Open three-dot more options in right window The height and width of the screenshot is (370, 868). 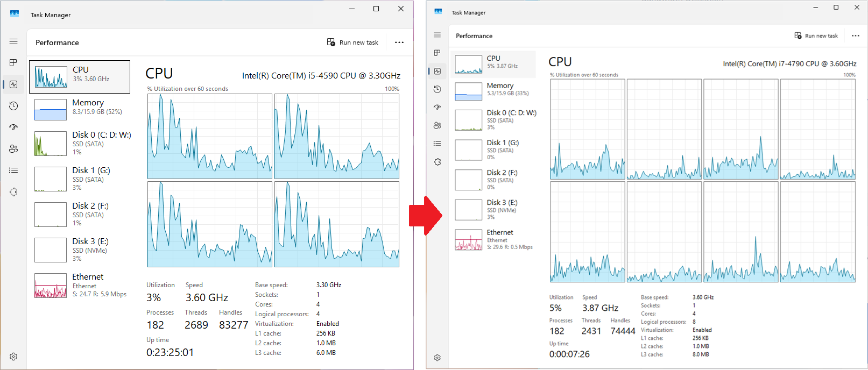tap(855, 36)
